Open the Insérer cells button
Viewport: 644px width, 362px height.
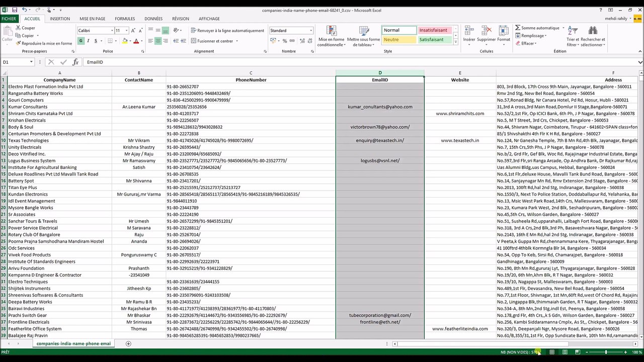(469, 35)
